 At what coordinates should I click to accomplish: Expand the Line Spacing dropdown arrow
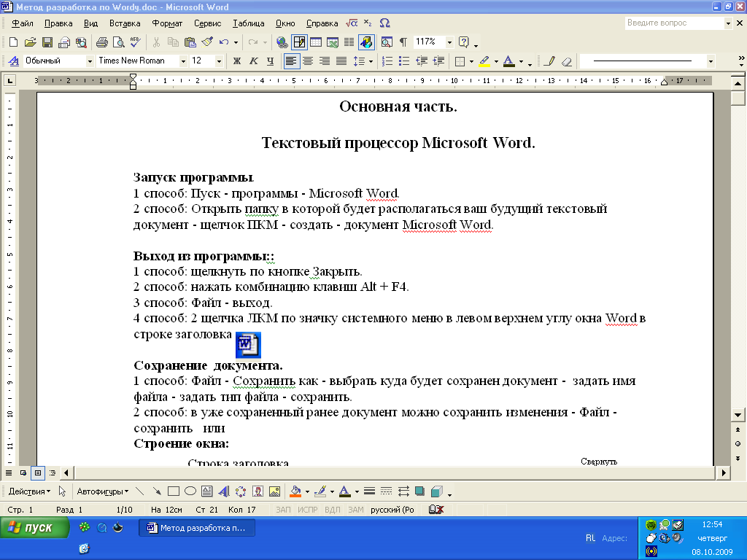(x=371, y=61)
